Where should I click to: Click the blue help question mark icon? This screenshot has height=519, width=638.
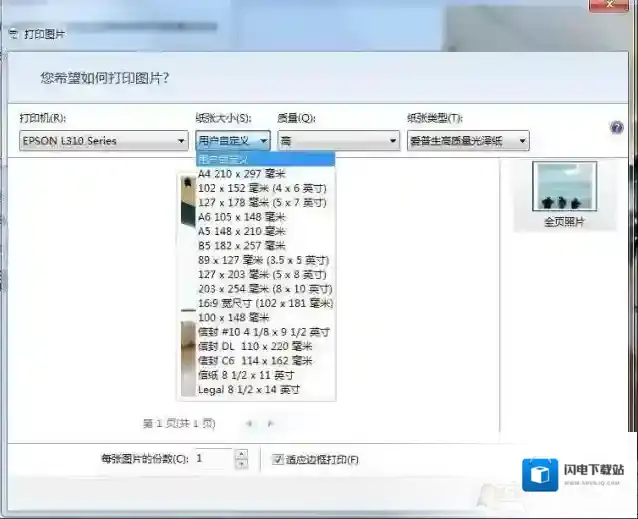(616, 128)
